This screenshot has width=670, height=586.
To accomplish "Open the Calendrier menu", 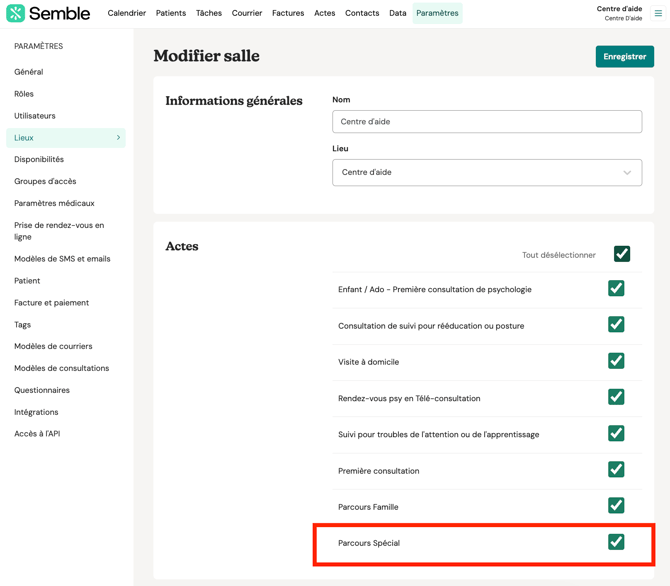I will pyautogui.click(x=127, y=13).
